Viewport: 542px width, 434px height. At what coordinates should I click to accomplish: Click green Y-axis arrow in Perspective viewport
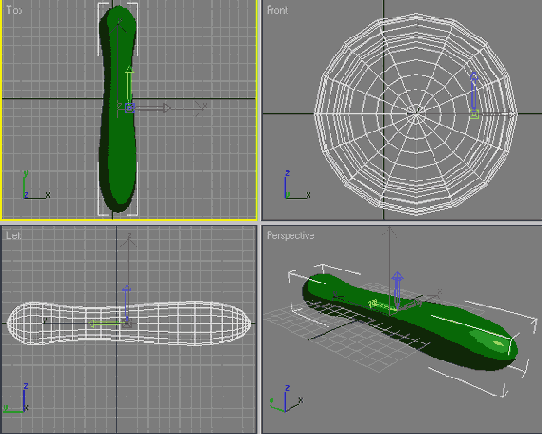pos(382,305)
